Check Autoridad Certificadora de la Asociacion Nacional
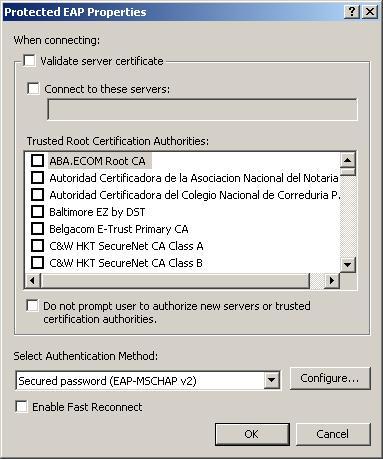Viewport: 383px width, 459px height. click(37, 177)
